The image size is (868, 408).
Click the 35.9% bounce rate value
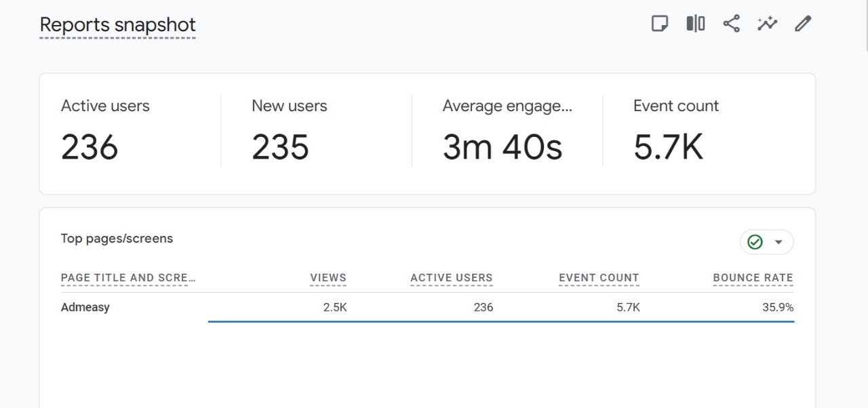(x=777, y=307)
